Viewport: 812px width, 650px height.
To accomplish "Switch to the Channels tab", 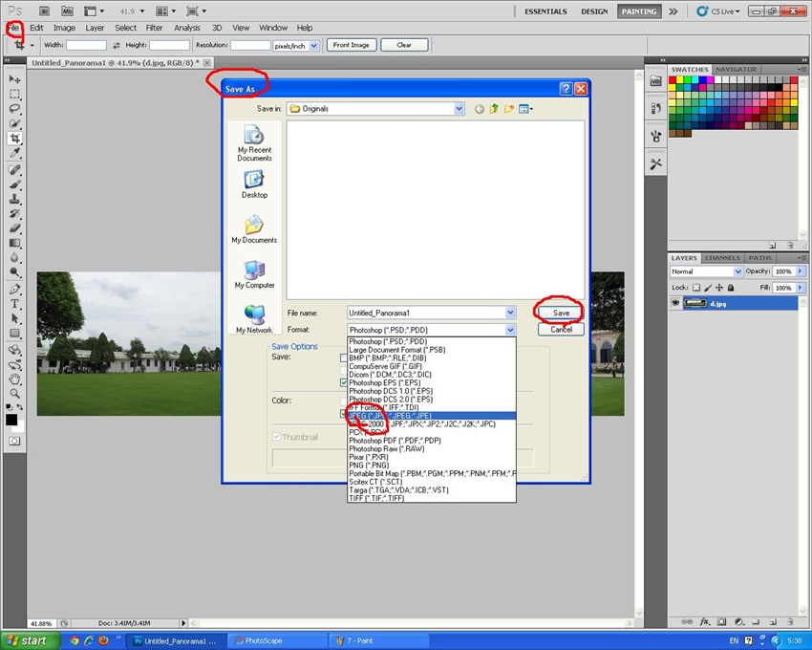I will (x=722, y=258).
